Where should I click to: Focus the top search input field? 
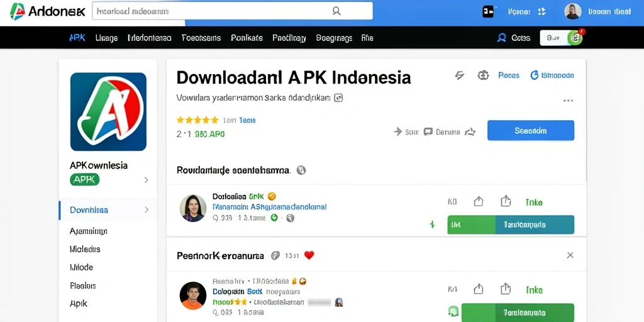click(x=233, y=11)
